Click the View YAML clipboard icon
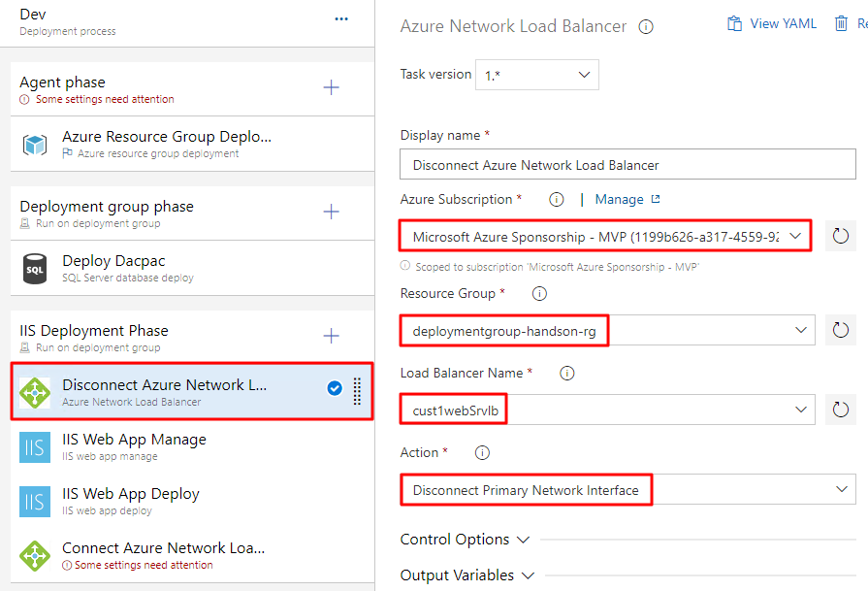The height and width of the screenshot is (591, 868). [734, 24]
